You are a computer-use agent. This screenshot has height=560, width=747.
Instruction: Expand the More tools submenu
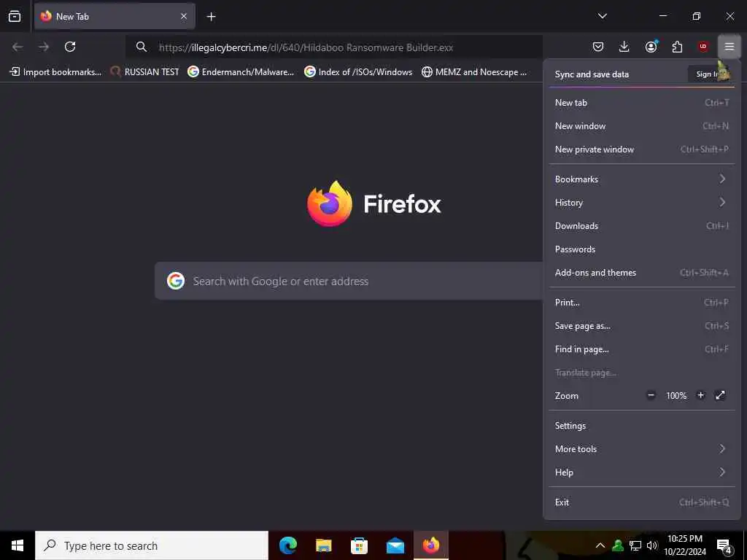642,449
